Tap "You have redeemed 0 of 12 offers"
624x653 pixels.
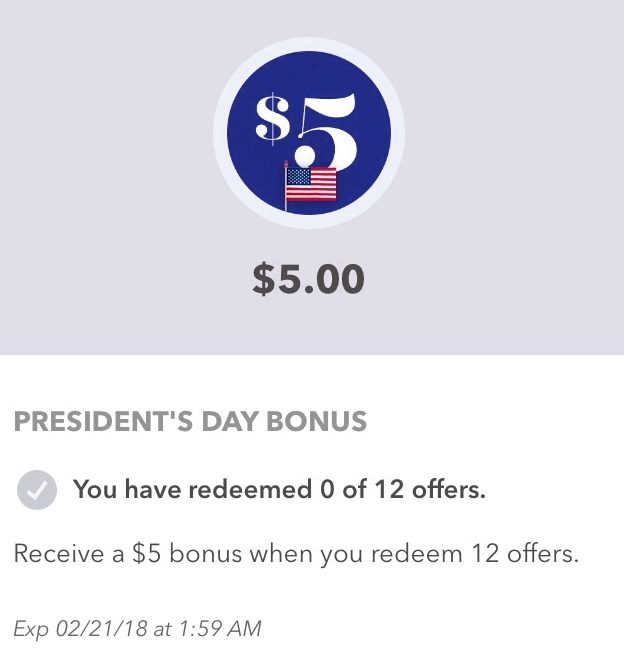pos(279,491)
